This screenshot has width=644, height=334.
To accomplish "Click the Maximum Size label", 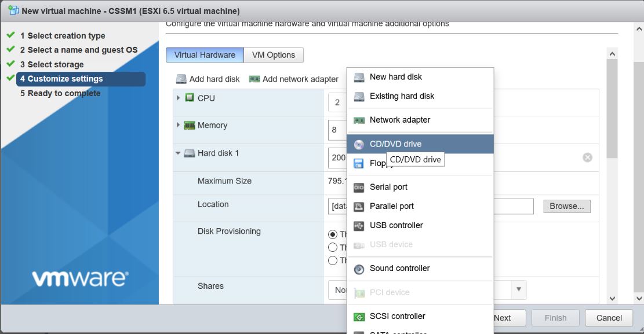I will click(224, 181).
